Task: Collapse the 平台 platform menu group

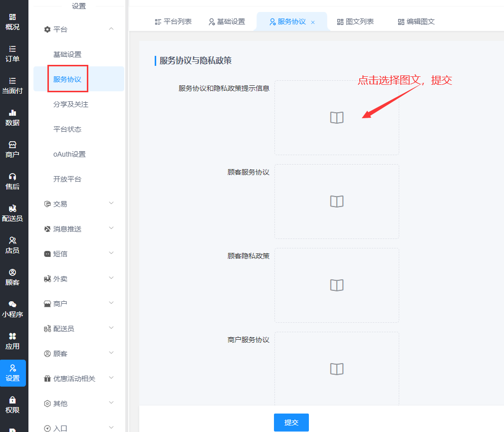Action: coord(111,29)
